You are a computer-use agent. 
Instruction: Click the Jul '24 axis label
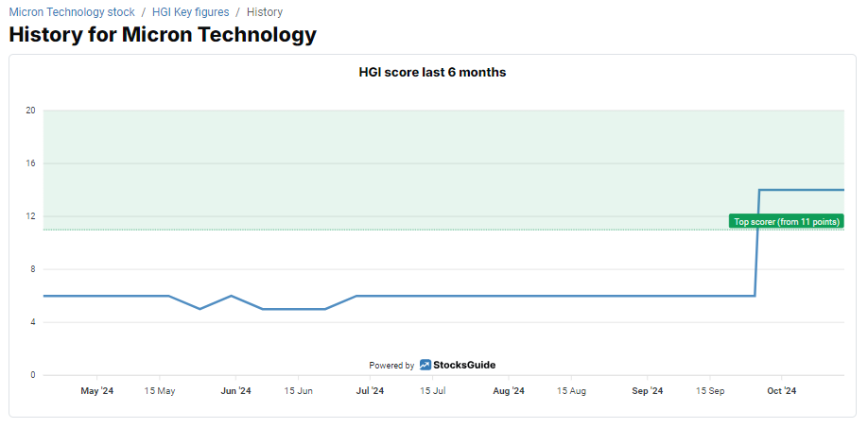(370, 391)
